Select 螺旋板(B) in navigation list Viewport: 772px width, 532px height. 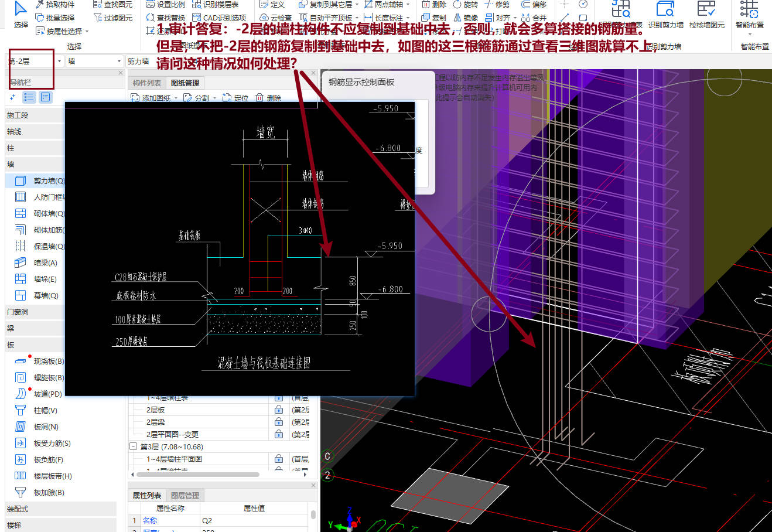click(39, 377)
